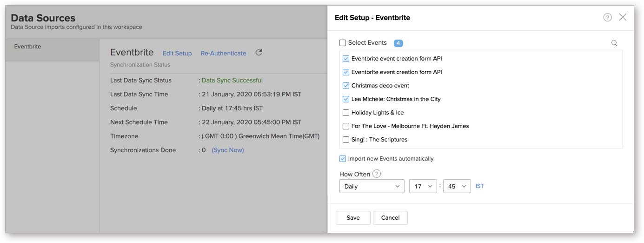Click the Sync Now link
The image size is (644, 243).
(228, 150)
